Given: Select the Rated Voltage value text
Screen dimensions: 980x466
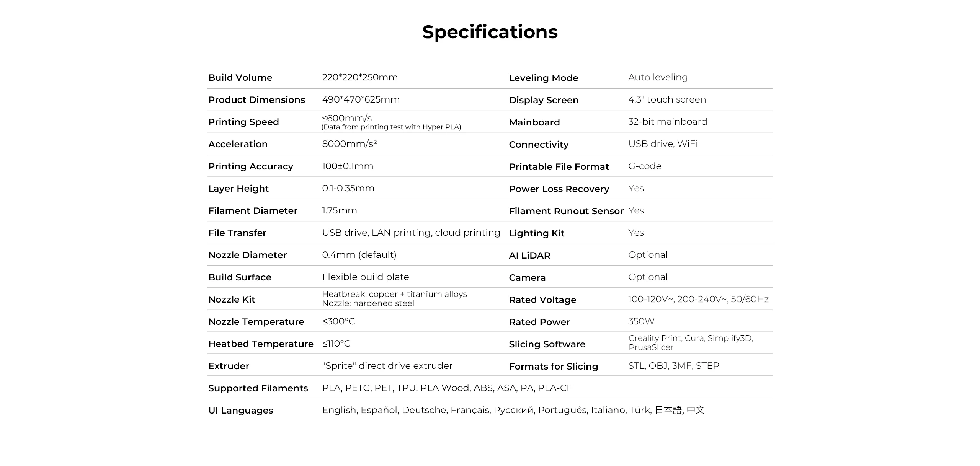Looking at the screenshot, I should click(698, 299).
